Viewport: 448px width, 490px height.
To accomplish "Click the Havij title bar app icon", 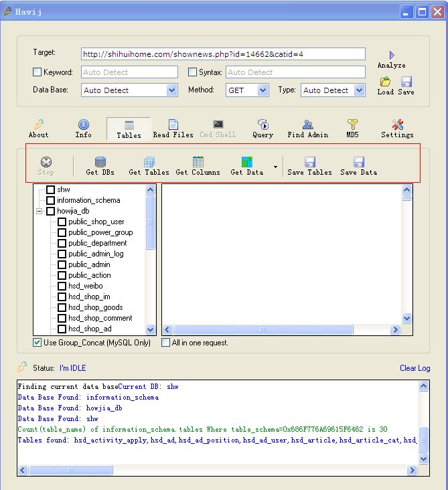I will (7, 11).
